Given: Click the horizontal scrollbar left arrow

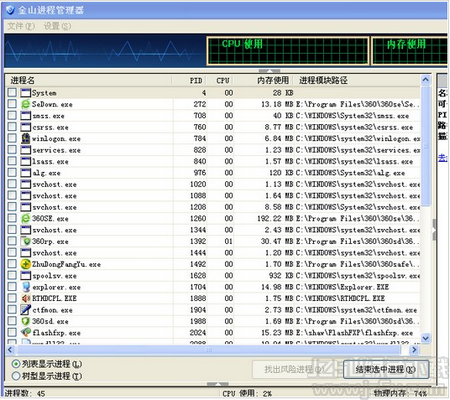Looking at the screenshot, I should click(x=10, y=350).
